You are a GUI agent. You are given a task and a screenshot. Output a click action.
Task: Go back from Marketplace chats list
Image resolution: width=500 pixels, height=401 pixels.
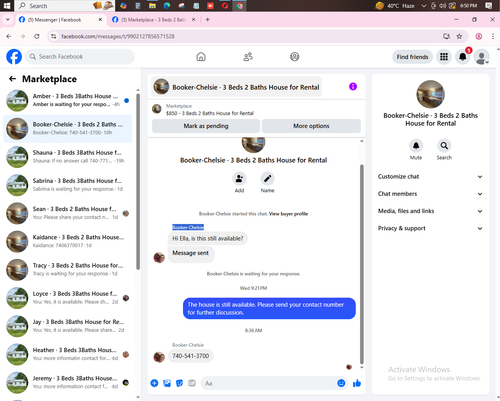coord(12,79)
